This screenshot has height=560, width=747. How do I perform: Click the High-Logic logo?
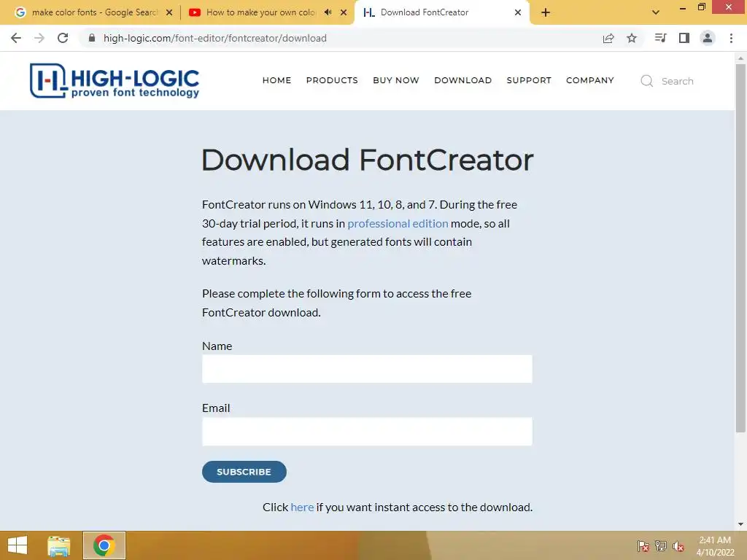tap(115, 81)
